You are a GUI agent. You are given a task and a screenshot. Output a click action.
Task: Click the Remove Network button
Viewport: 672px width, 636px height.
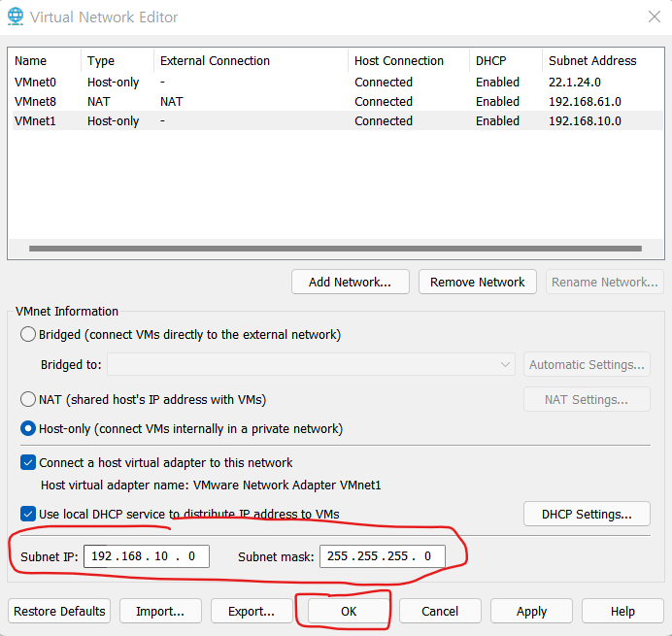coord(478,282)
